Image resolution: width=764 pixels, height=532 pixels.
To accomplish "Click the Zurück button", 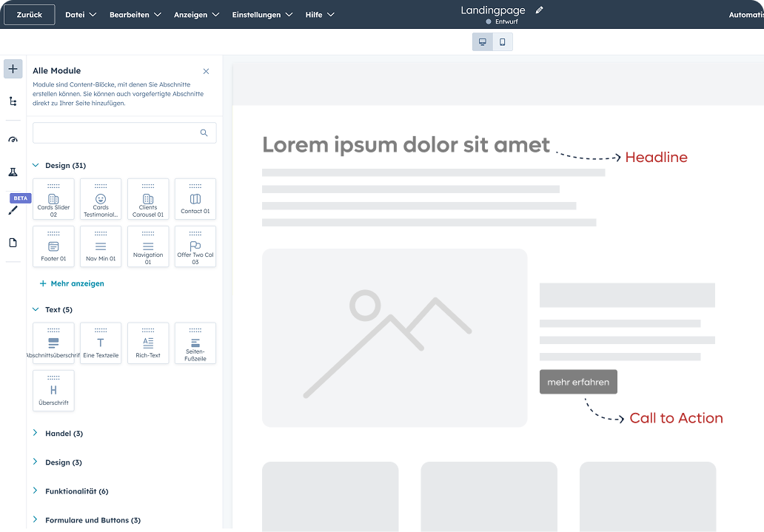I will tap(30, 15).
